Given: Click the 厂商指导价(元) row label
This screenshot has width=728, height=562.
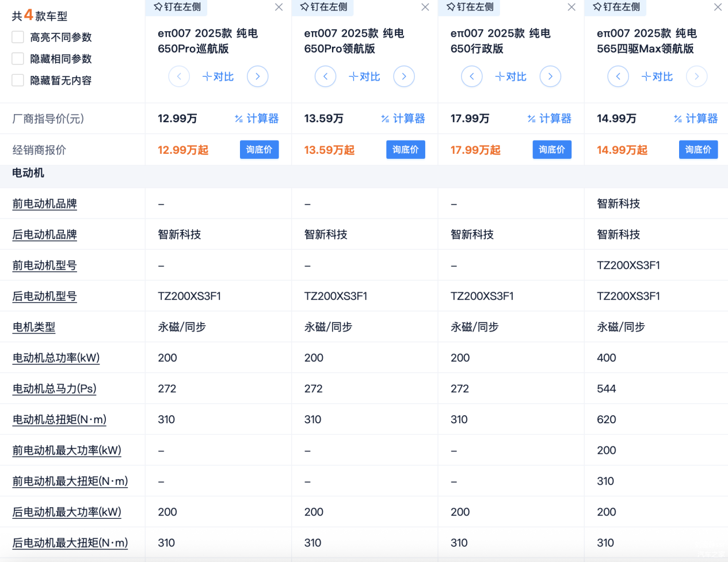Looking at the screenshot, I should coord(48,119).
